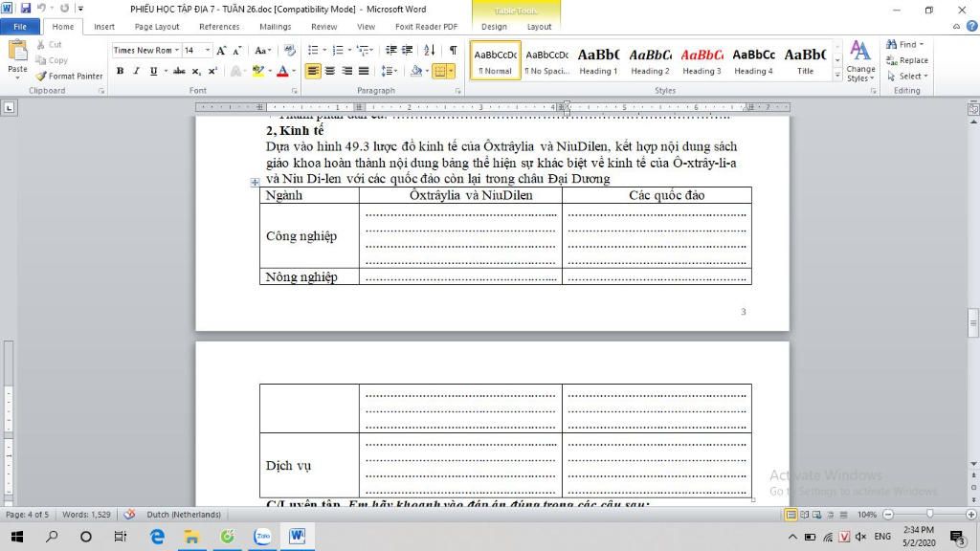Switch to the Page Layout tab

[x=157, y=26]
